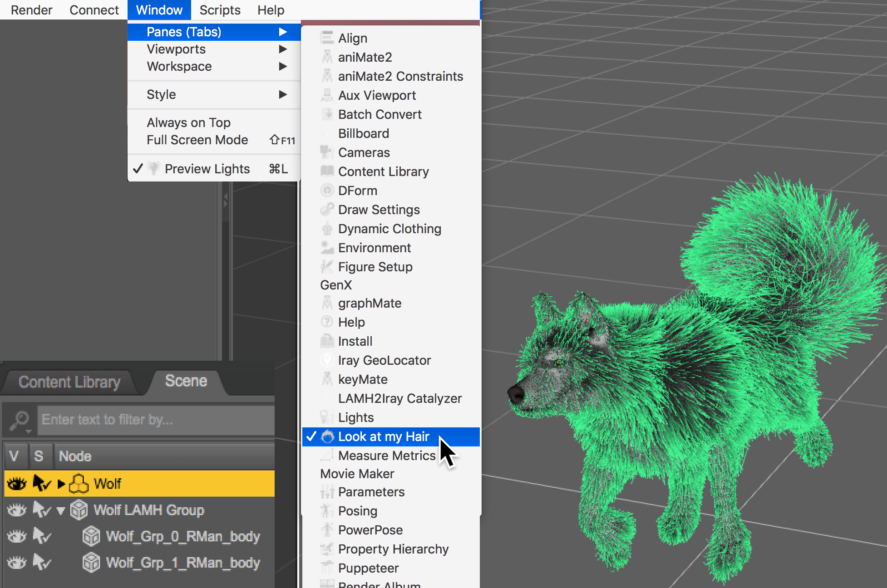This screenshot has height=588, width=887.
Task: Click the Draw Settings pane icon
Action: coord(326,210)
